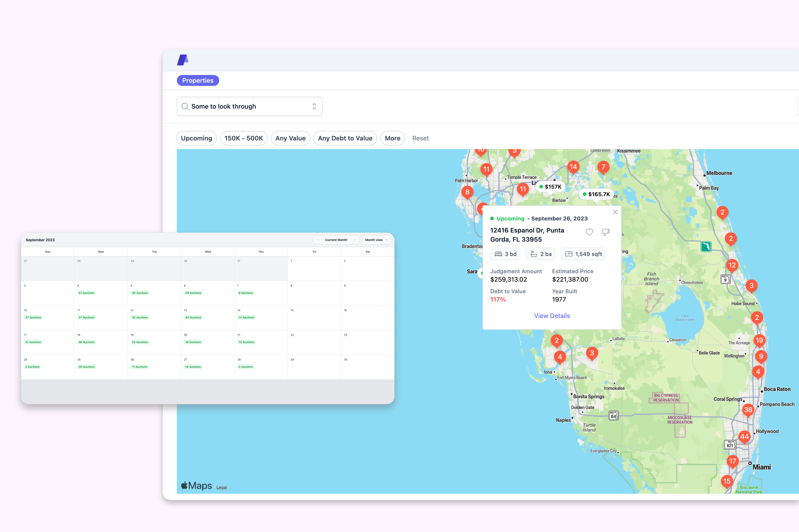This screenshot has width=799, height=532.
Task: Open the 150K - 500K price filter
Action: (244, 138)
